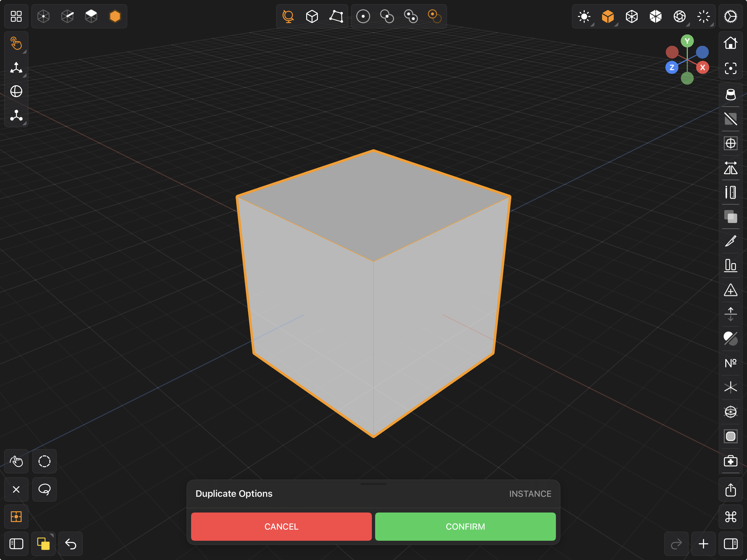Select vertex selection mode
747x560 pixels.
[x=43, y=16]
